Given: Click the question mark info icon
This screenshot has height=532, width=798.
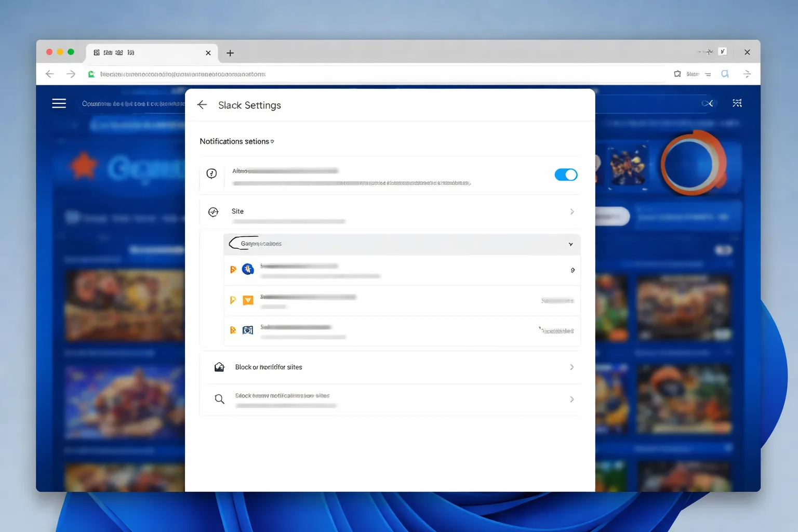Looking at the screenshot, I should pos(211,174).
